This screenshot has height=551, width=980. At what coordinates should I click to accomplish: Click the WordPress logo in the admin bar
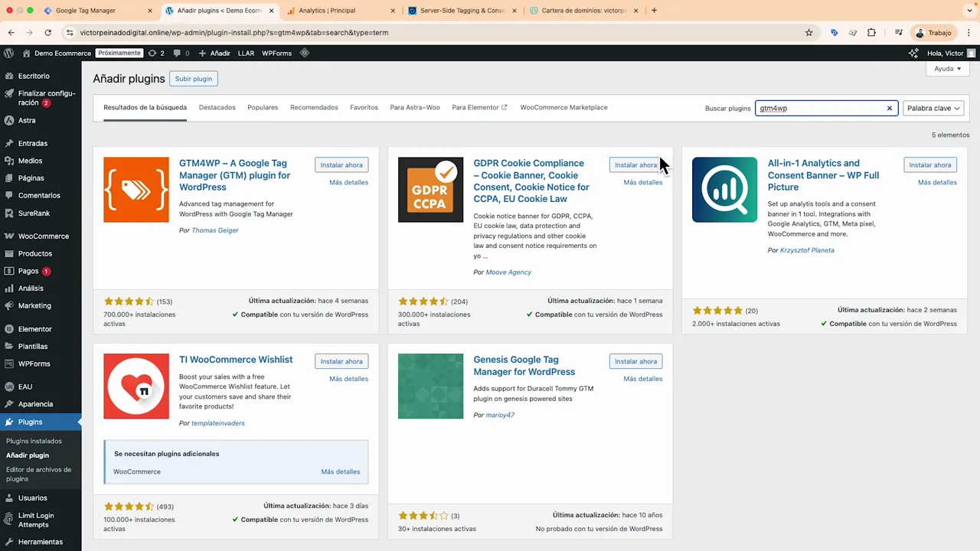coord(8,53)
